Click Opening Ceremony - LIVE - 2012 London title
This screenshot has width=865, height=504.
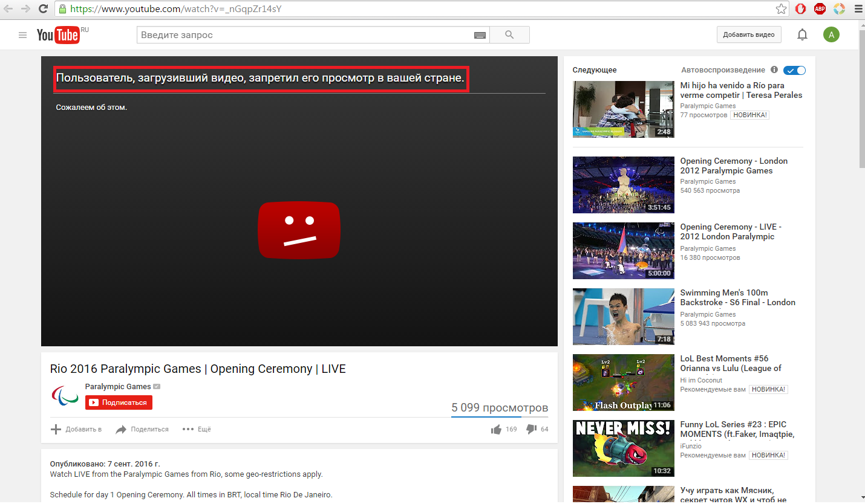click(x=731, y=231)
